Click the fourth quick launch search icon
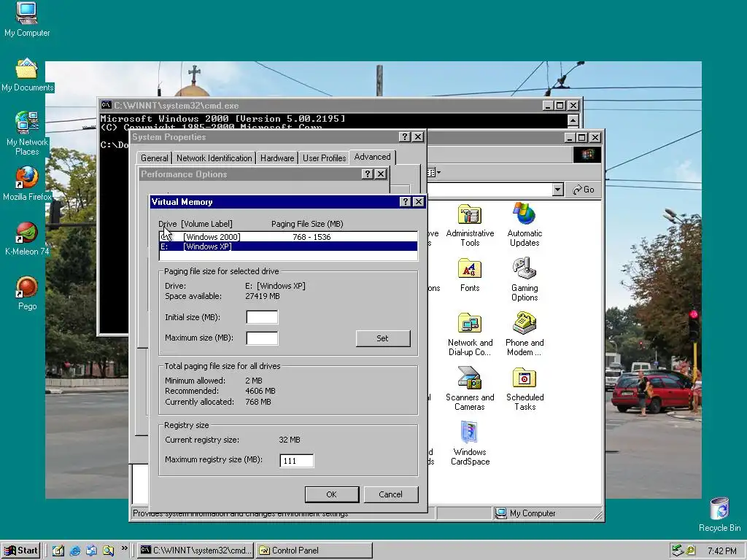The width and height of the screenshot is (747, 560). [x=108, y=551]
